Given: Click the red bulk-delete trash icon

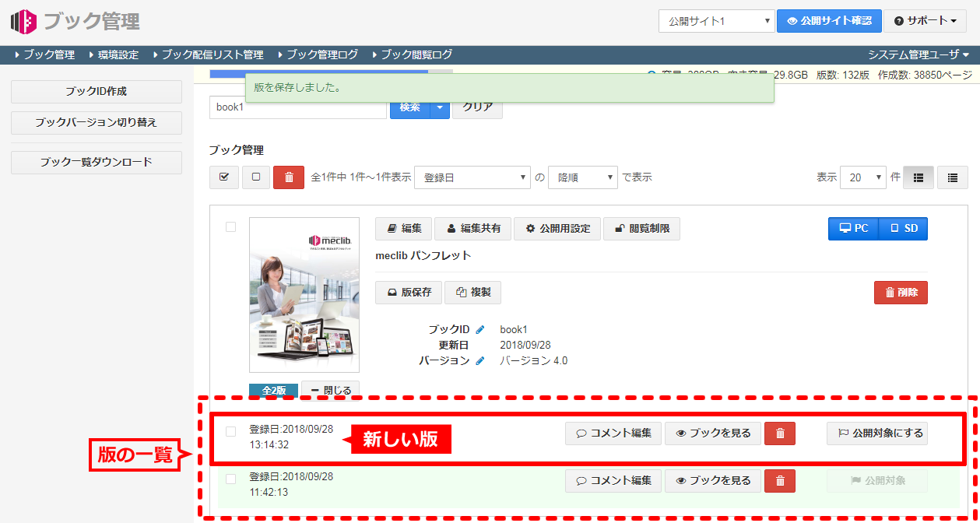Looking at the screenshot, I should [x=289, y=177].
